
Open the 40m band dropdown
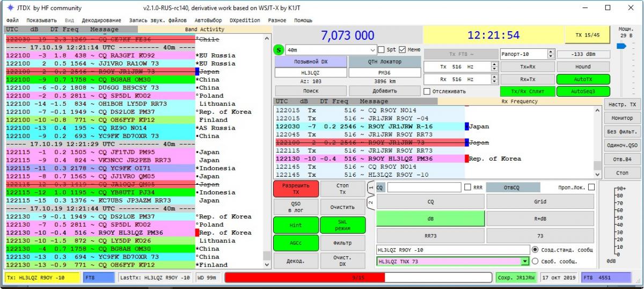(x=372, y=50)
